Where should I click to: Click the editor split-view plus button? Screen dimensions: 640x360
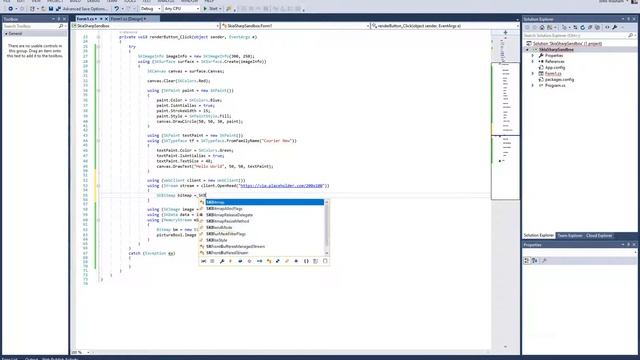[505, 32]
